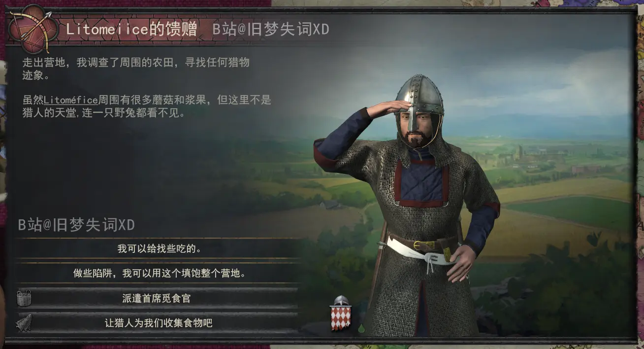The width and height of the screenshot is (644, 349).
Task: Open the red-white lozenge coat of arms
Action: [x=340, y=318]
